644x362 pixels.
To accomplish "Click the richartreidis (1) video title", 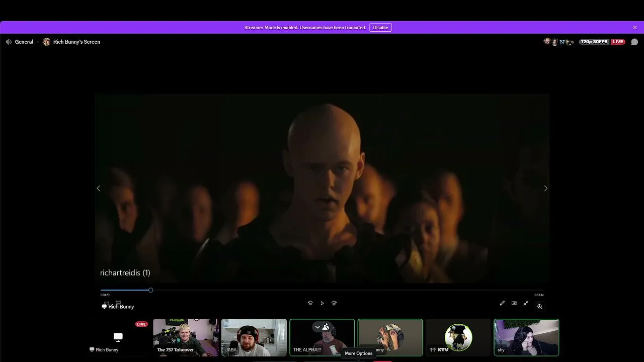I will click(125, 273).
